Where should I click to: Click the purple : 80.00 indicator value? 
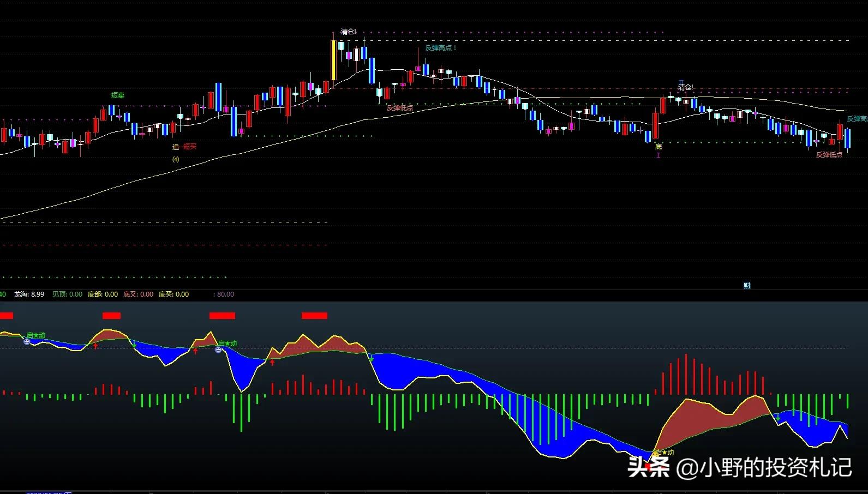[224, 294]
